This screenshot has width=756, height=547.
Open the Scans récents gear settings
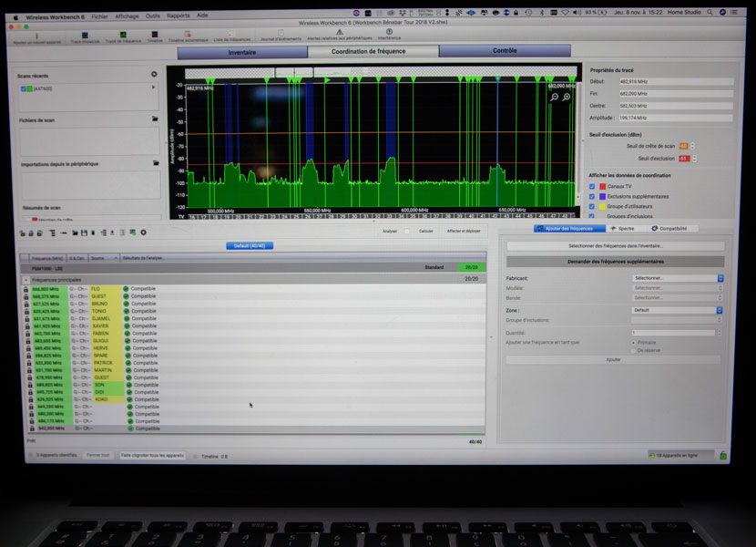pos(154,75)
